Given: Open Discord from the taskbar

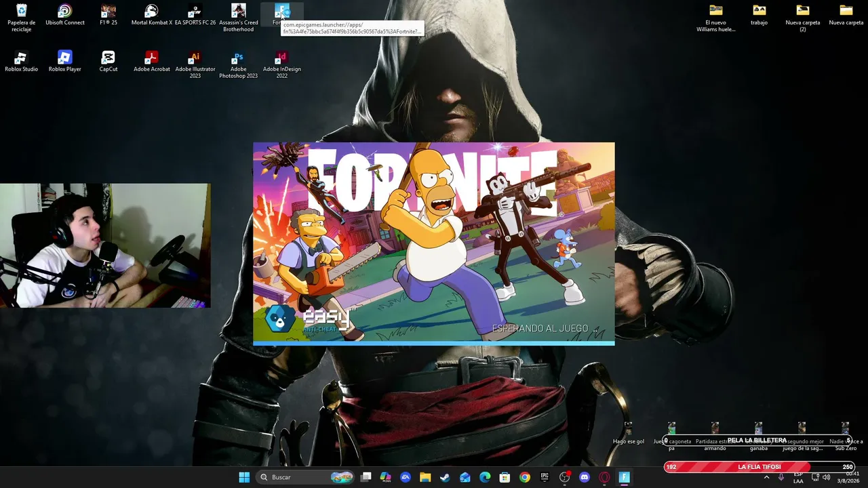Looking at the screenshot, I should click(x=585, y=477).
